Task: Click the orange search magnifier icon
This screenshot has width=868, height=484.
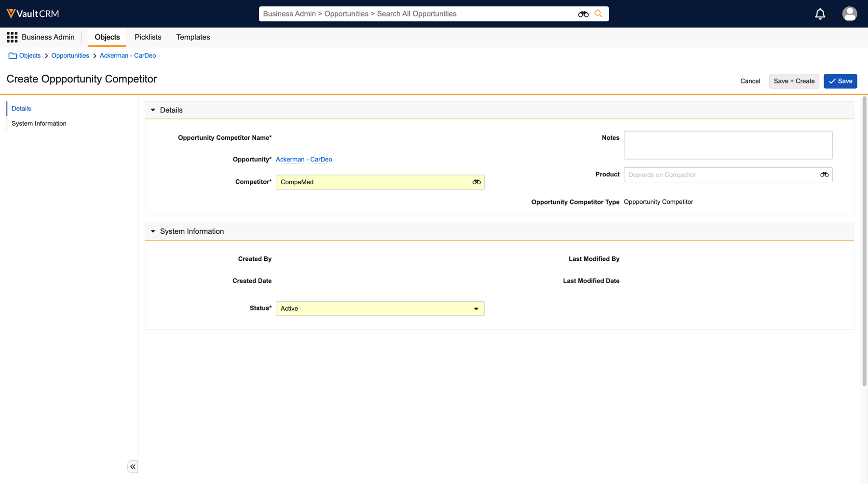Action: coord(598,13)
